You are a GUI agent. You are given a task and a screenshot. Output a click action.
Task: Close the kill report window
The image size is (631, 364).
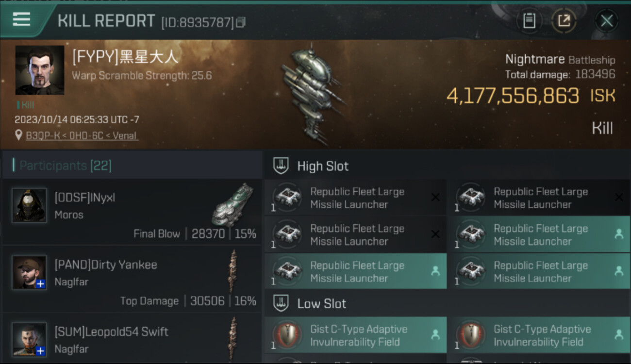click(x=606, y=21)
